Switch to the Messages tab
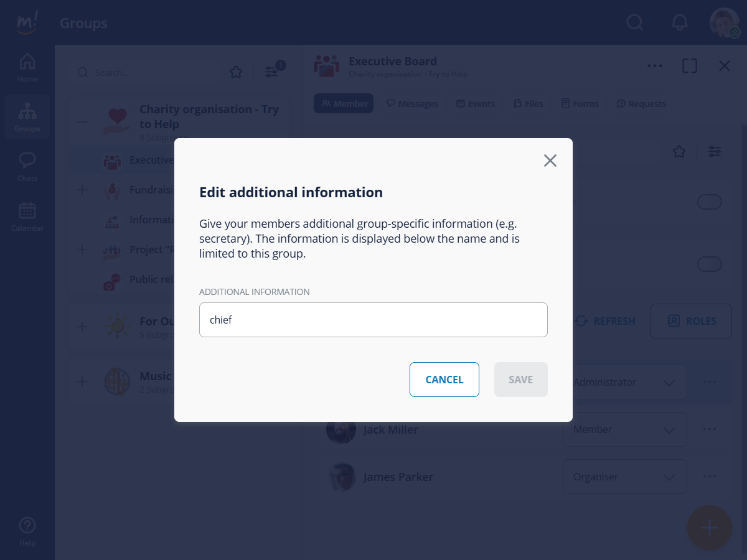This screenshot has height=560, width=747. tap(412, 104)
